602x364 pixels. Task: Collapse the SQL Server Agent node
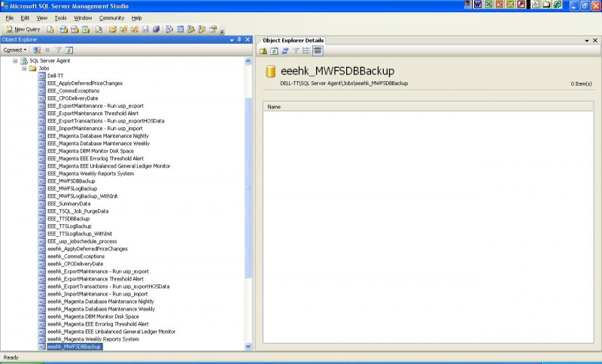[15, 61]
